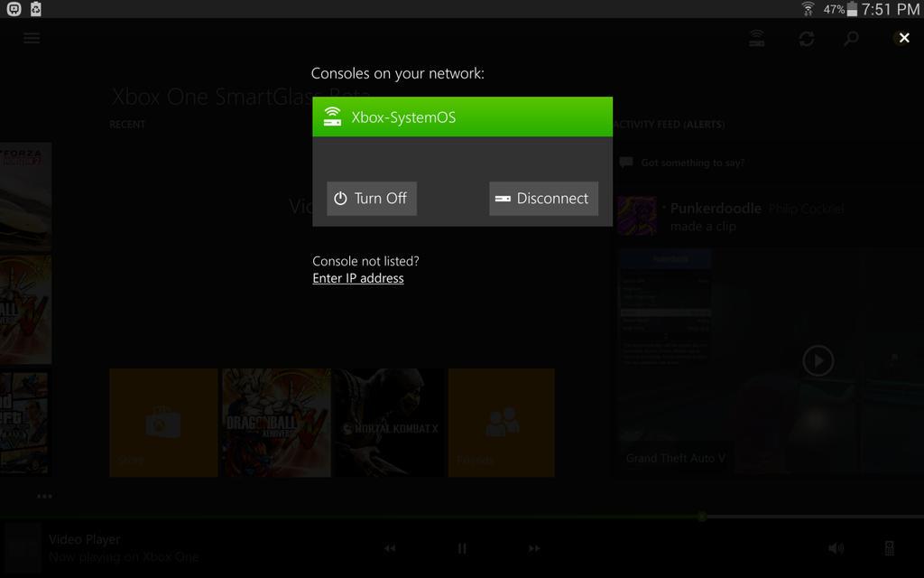This screenshot has width=924, height=578.
Task: Open the Friends tile
Action: pyautogui.click(x=502, y=423)
